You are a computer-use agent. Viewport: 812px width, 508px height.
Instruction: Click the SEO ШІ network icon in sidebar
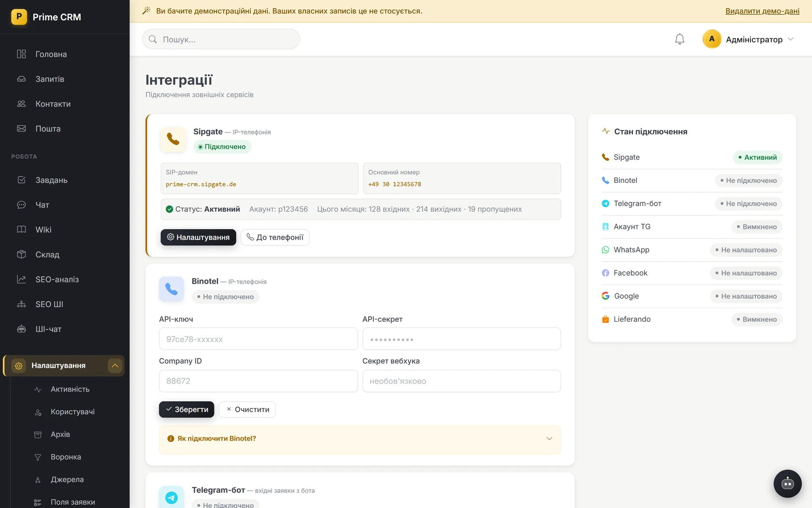pos(22,304)
